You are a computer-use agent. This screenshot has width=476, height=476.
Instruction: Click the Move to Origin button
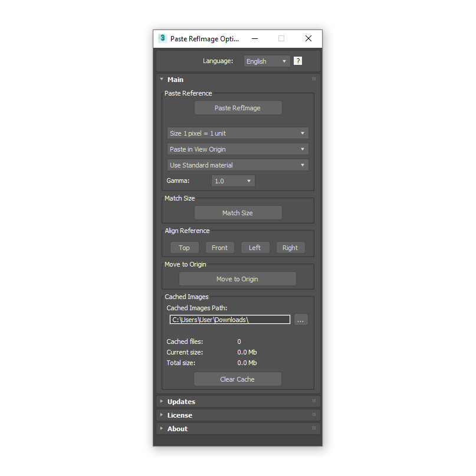pos(238,279)
